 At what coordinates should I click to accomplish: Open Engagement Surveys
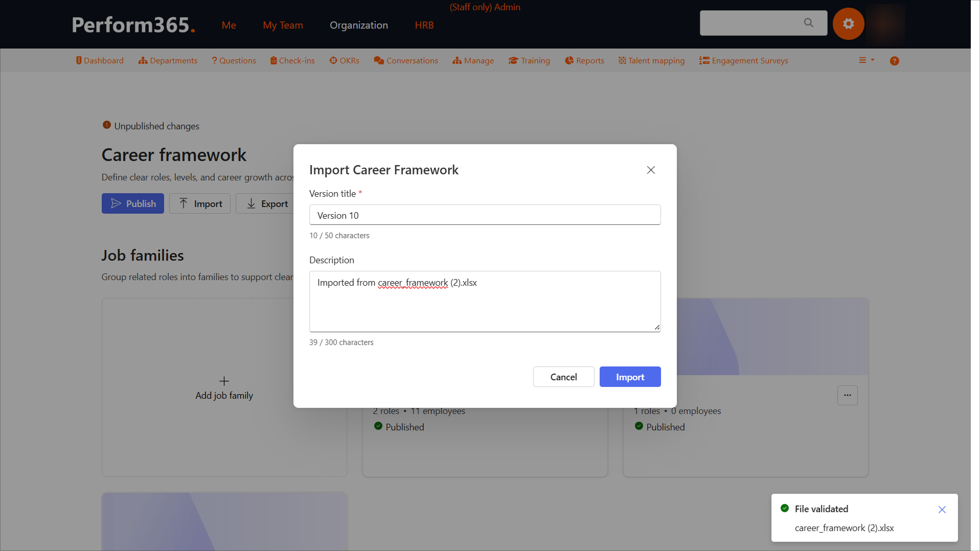coord(744,60)
